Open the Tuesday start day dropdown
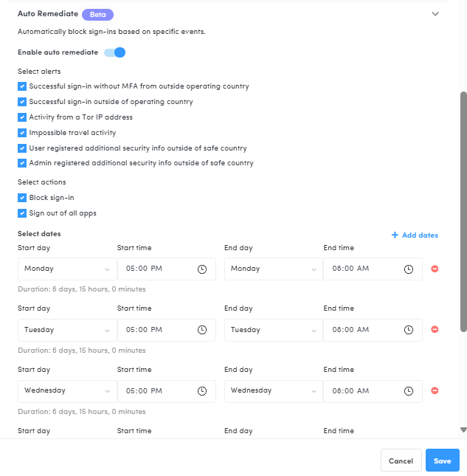 click(x=66, y=330)
